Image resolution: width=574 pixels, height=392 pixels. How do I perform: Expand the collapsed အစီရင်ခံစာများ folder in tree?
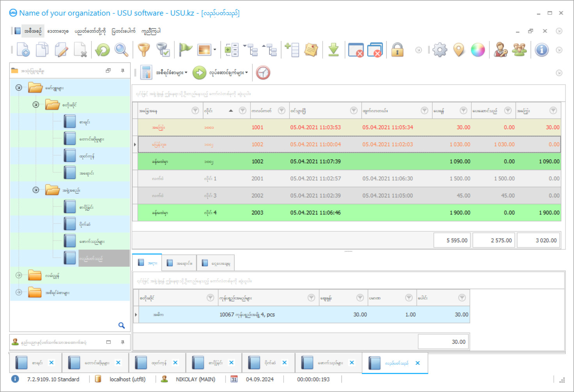[x=19, y=292]
